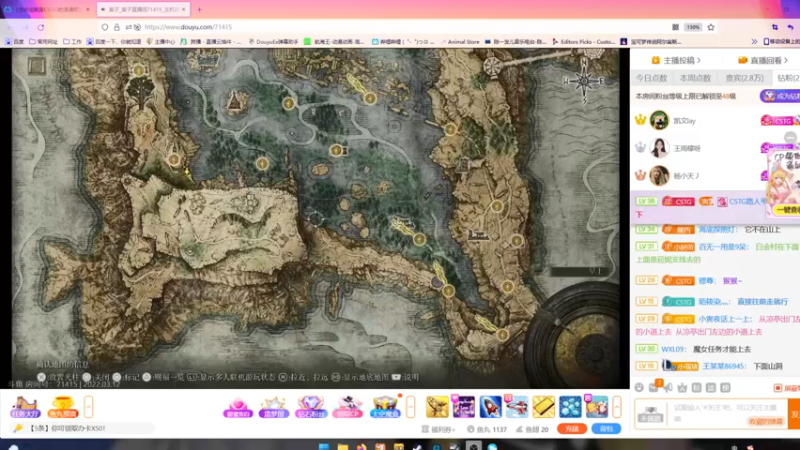
Task: Open 王雨檬呀's avatar in ranking
Action: coord(659,148)
